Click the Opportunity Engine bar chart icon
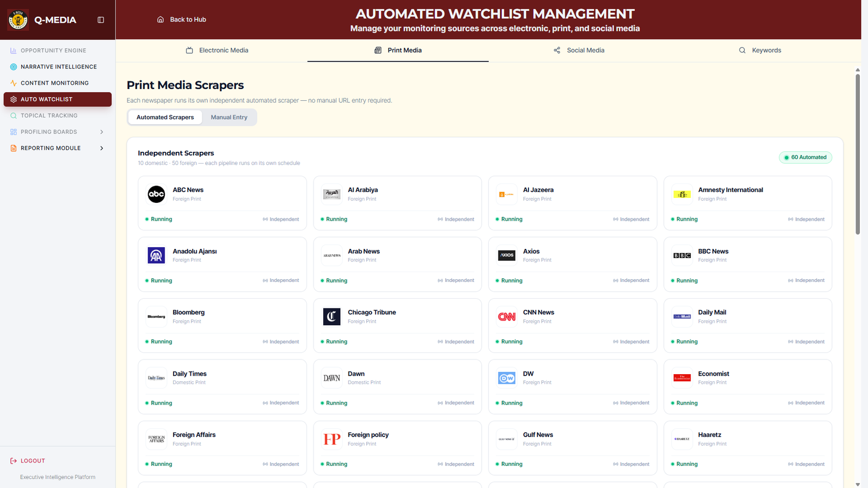Screen dimensions: 868x488 [14, 50]
